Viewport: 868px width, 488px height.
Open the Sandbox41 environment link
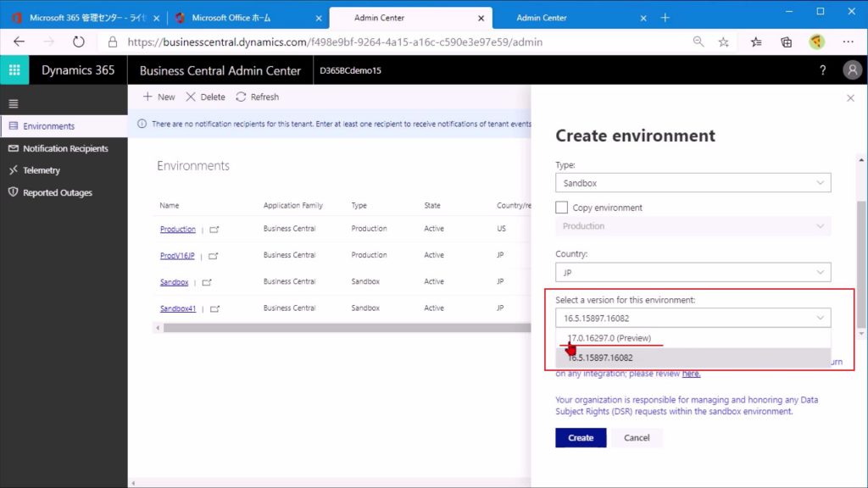(x=178, y=308)
